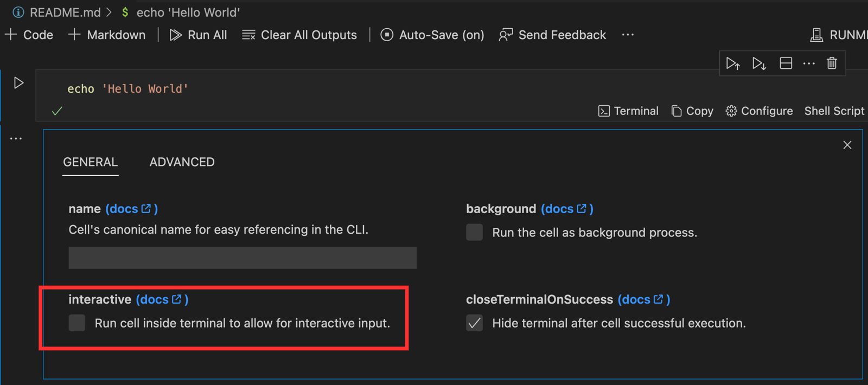Click Send Feedback
Screen dimensions: 868x385
pyautogui.click(x=552, y=35)
